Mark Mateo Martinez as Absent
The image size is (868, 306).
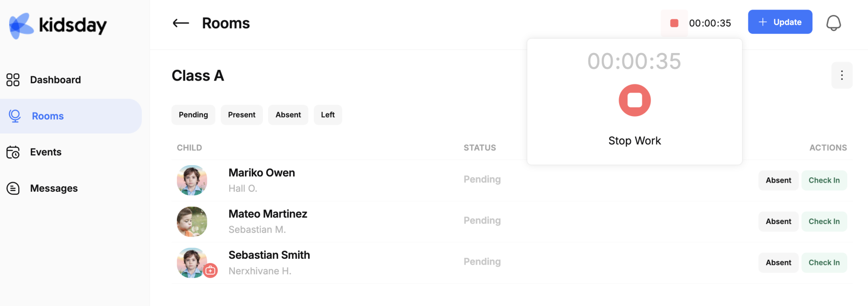tap(778, 222)
